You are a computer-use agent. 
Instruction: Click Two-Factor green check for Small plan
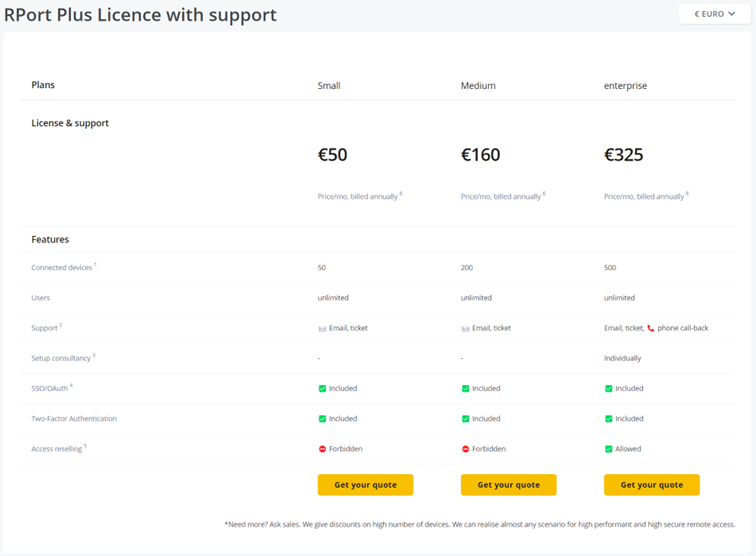click(x=322, y=419)
